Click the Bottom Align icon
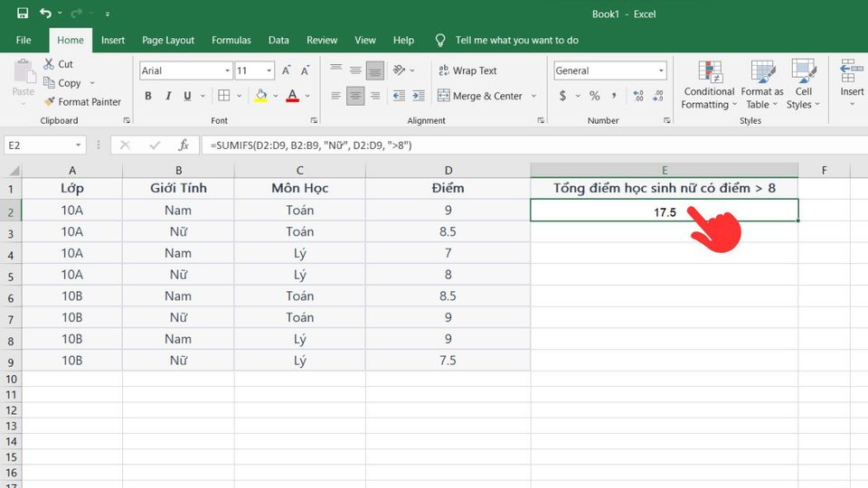Screen dimensions: 868x488 pyautogui.click(x=374, y=70)
